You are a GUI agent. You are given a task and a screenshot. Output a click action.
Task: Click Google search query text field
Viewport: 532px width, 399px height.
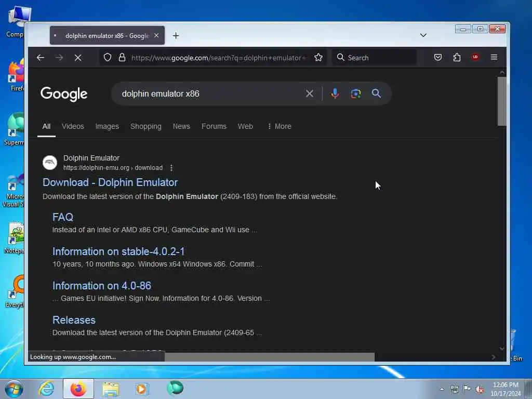(210, 94)
